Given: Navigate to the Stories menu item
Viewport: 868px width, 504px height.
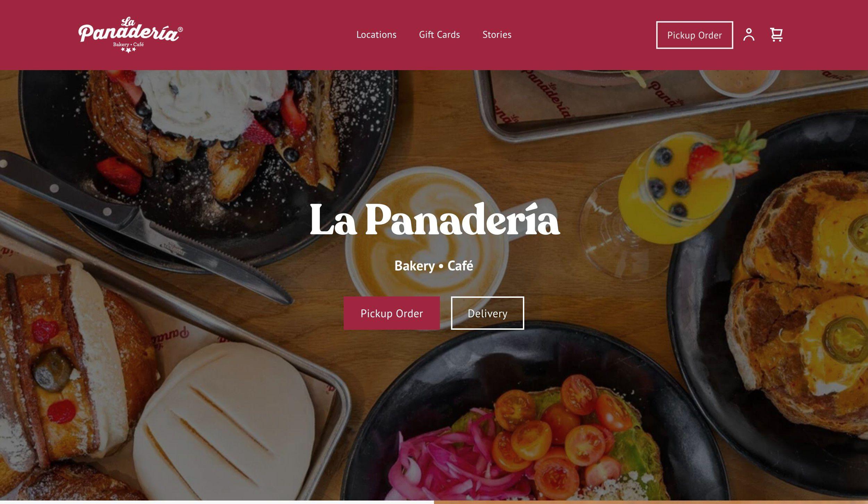Looking at the screenshot, I should 497,35.
